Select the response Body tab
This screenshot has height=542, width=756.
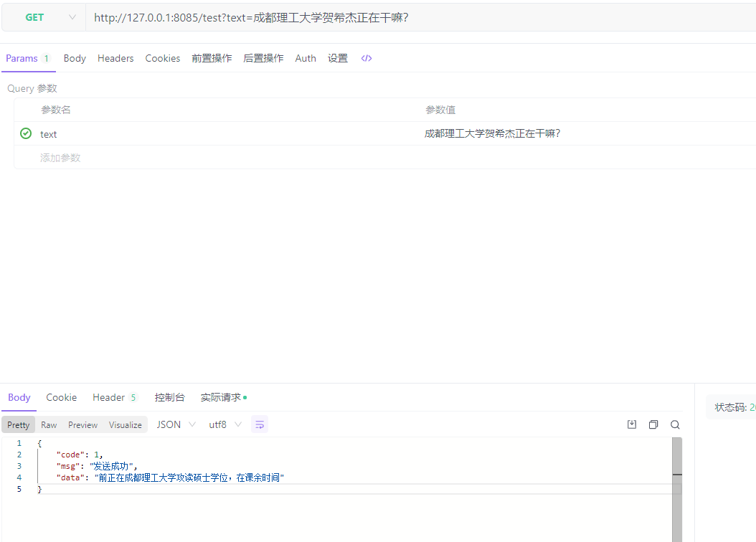click(19, 397)
